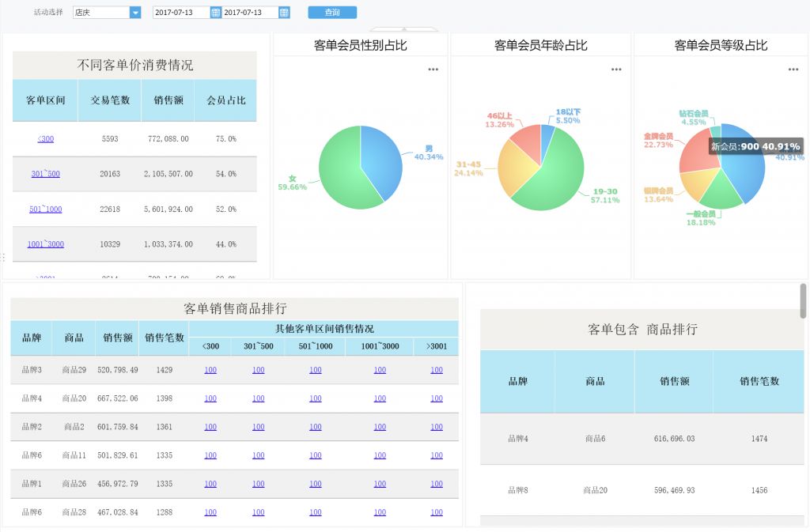Click the 交易笔数 column header
The height and width of the screenshot is (532, 810).
(110, 100)
